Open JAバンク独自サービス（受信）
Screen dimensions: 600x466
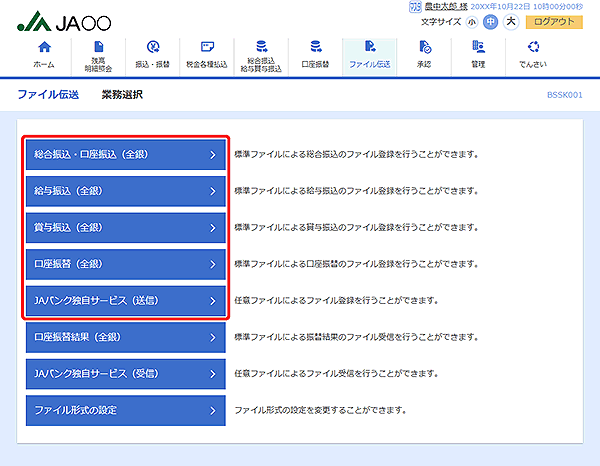pos(126,374)
